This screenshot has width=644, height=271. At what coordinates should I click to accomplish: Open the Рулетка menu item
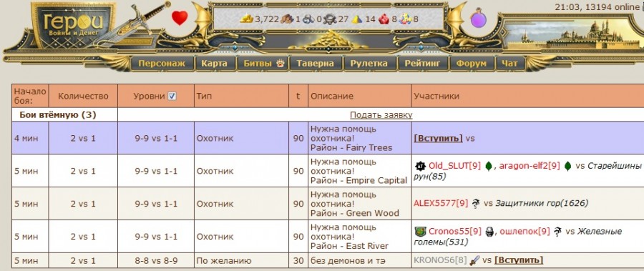(369, 64)
